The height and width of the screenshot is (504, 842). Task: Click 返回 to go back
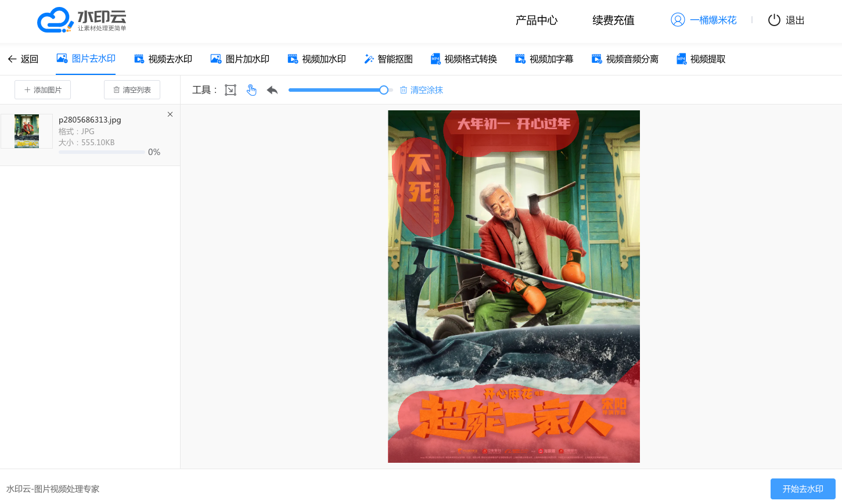[30, 59]
